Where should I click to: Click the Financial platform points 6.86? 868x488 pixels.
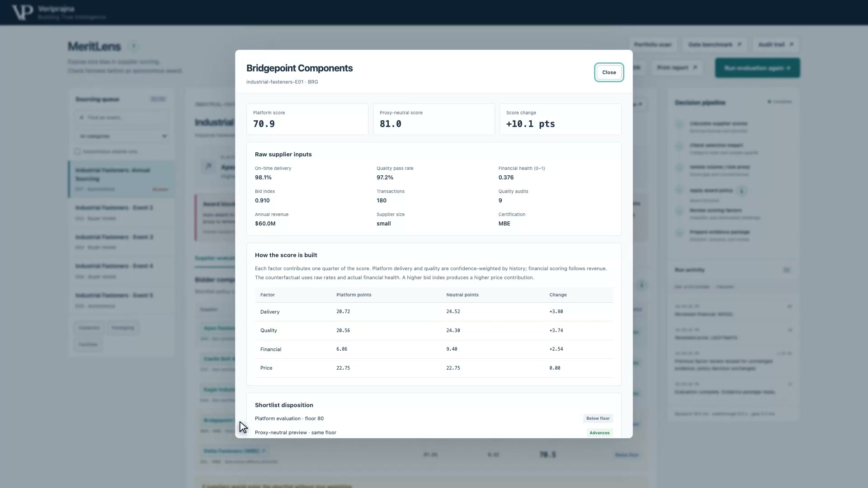(x=342, y=349)
